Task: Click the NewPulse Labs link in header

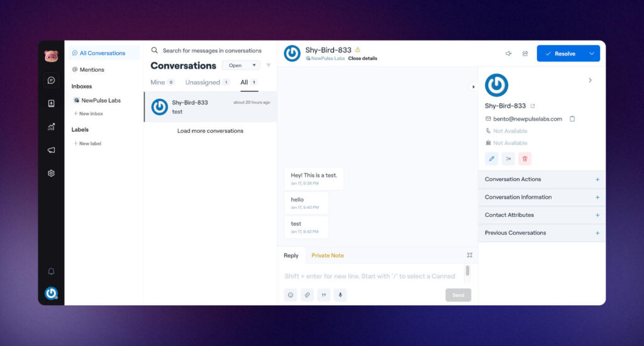Action: [x=325, y=59]
